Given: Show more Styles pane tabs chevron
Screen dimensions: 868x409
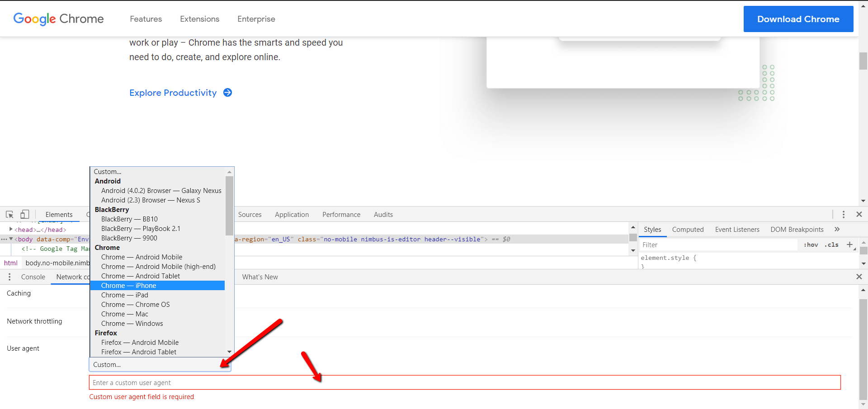Looking at the screenshot, I should (x=837, y=230).
